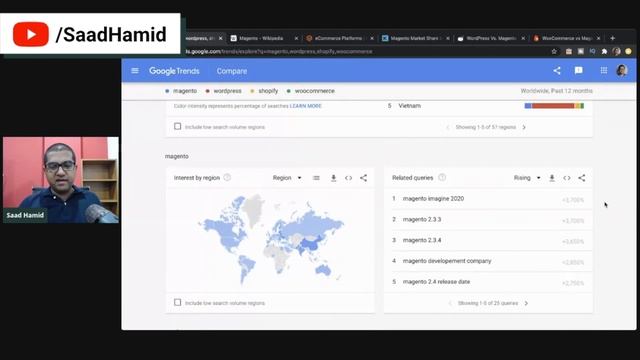Viewport: 640px width, 360px height.
Task: Select the woocommerce search term
Action: [x=311, y=91]
